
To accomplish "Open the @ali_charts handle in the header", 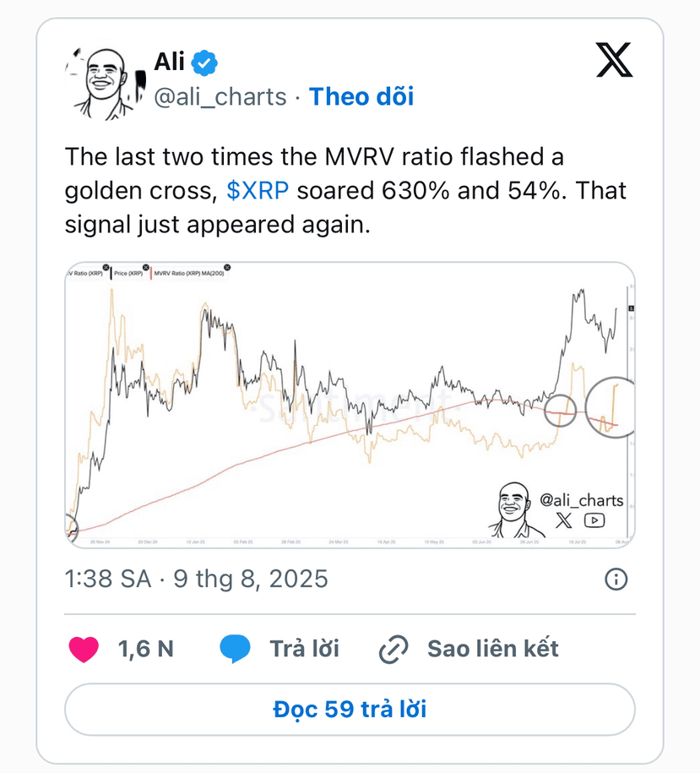I will tap(220, 96).
